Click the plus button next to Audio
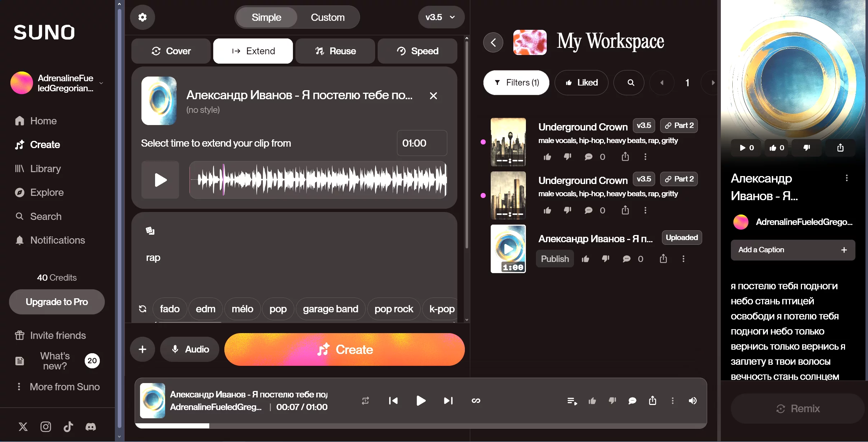This screenshot has height=442, width=868. (143, 349)
